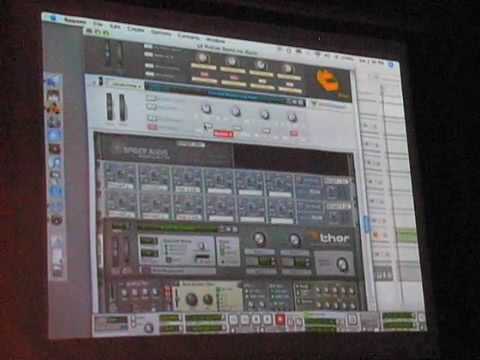Viewport: 480px width, 360px height.
Task: Open the Window menu
Action: 215,40
